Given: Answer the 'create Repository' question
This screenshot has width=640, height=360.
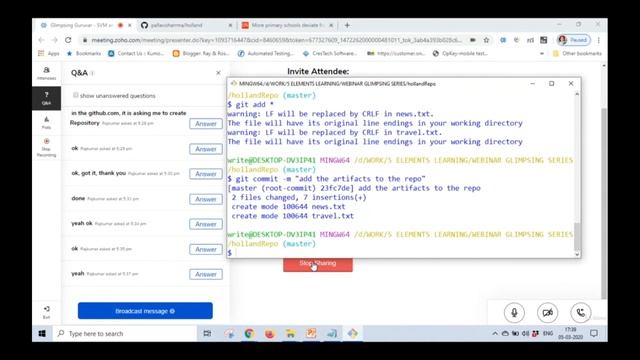Looking at the screenshot, I should pos(206,124).
